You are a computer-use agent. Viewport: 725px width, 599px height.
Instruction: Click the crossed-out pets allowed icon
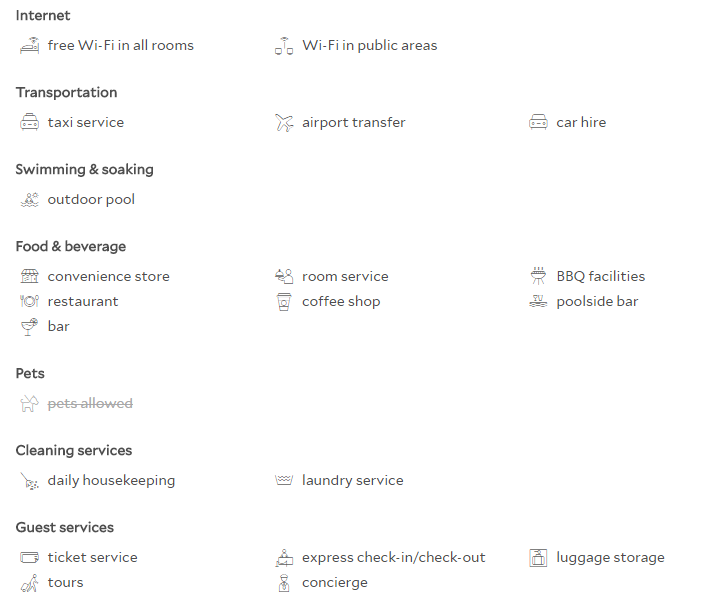[x=29, y=403]
